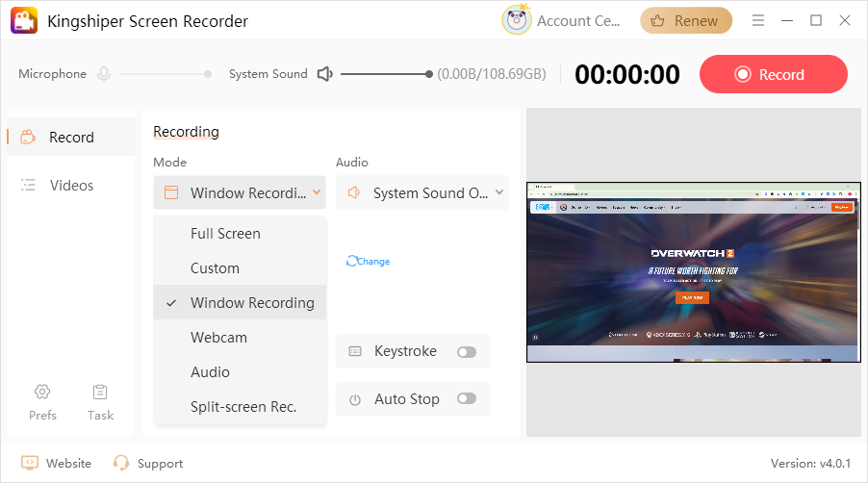
Task: Choose Full Screen from mode list
Action: [x=225, y=234]
